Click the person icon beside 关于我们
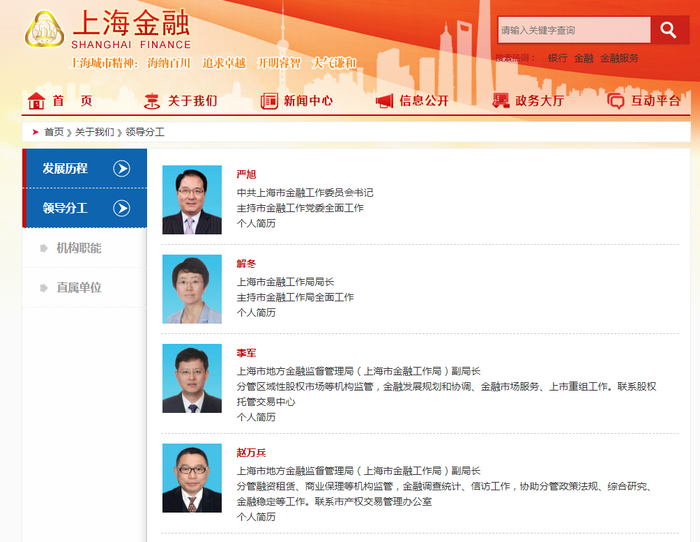Image resolution: width=700 pixels, height=542 pixels. tap(152, 101)
